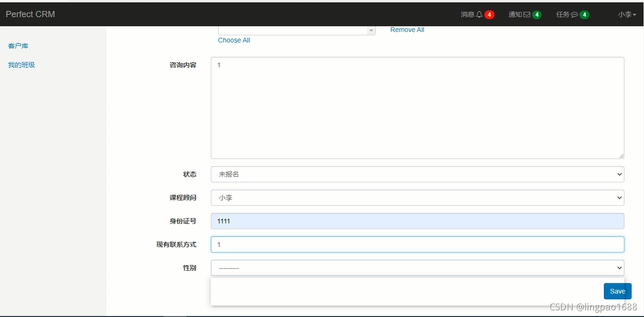The image size is (644, 317).
Task: Click the 现有联系方式 input field
Action: coord(417,244)
